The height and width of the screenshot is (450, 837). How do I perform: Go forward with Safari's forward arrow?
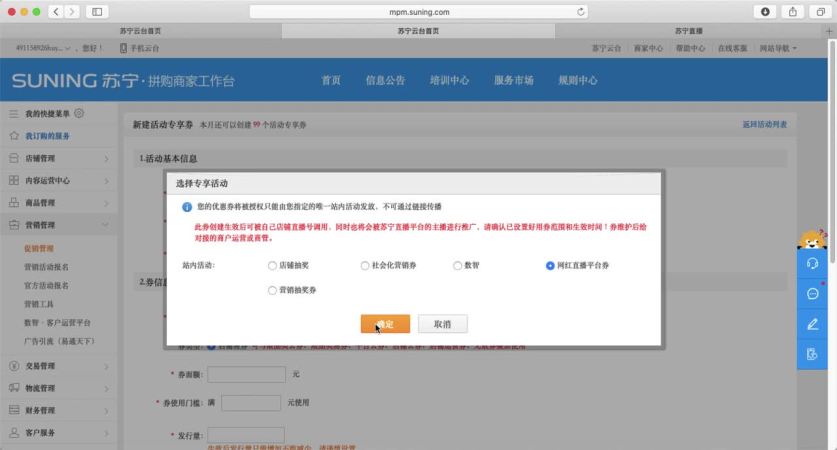point(72,12)
